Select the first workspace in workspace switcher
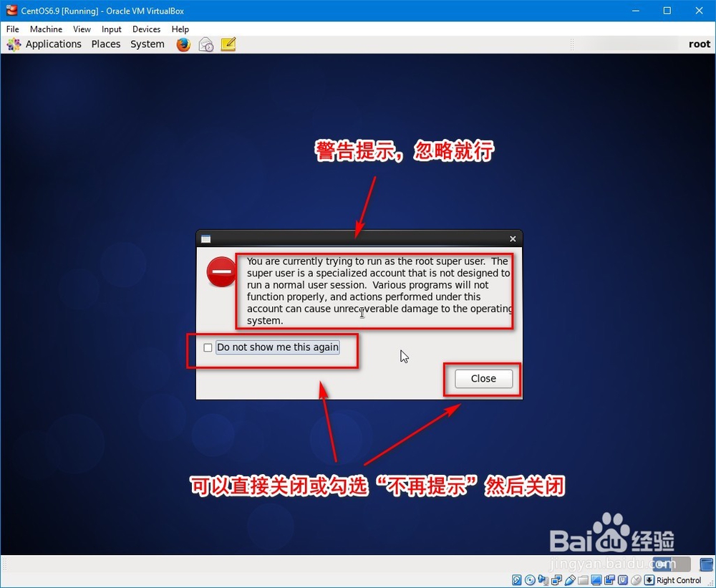This screenshot has height=588, width=716. tap(662, 564)
